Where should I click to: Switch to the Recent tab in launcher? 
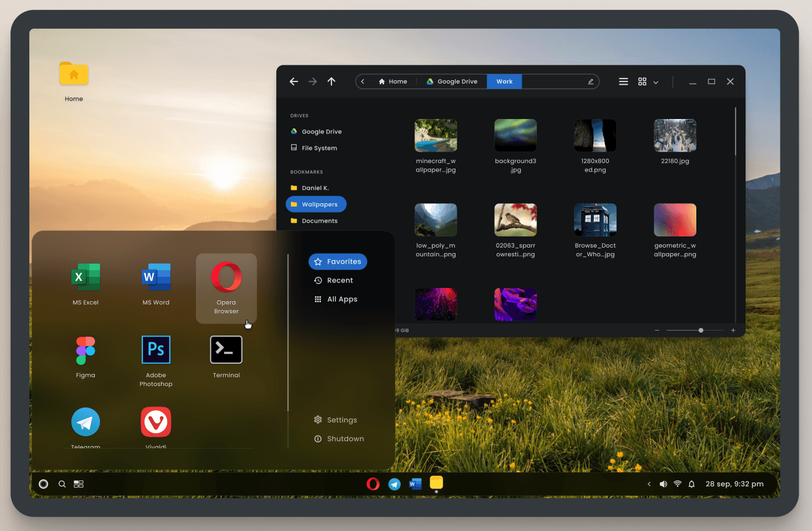[333, 281]
